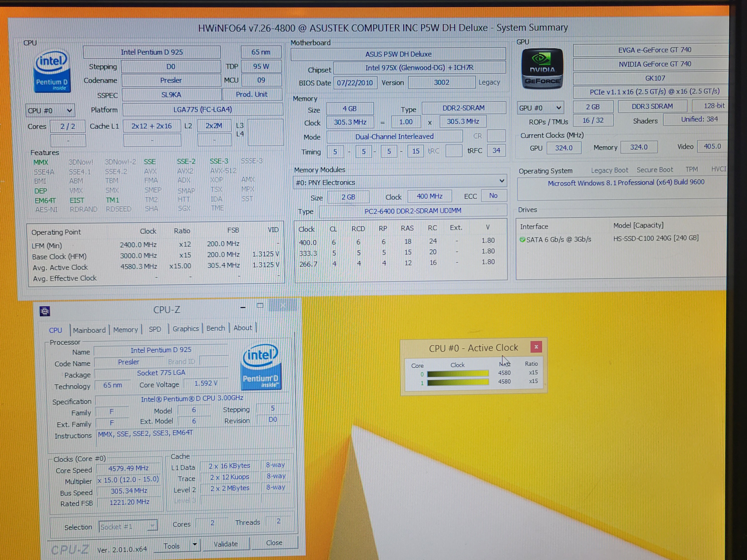Click the Bus Speed 305.34 MHz value

(129, 491)
